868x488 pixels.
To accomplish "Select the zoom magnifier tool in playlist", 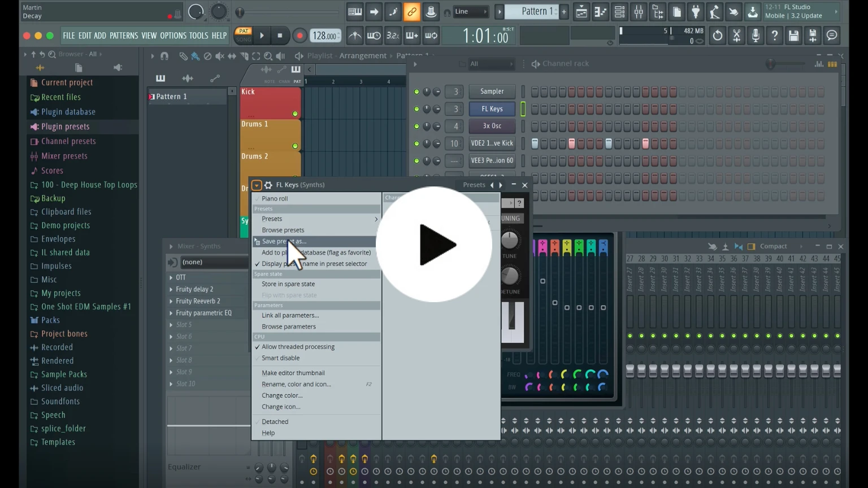I will tap(268, 56).
